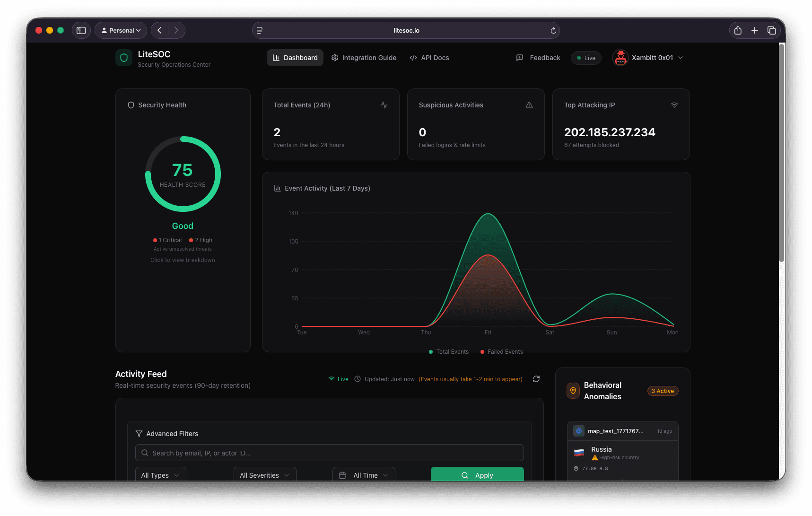Viewport: 812px width, 516px height.
Task: Click Apply to run the filter
Action: (477, 475)
